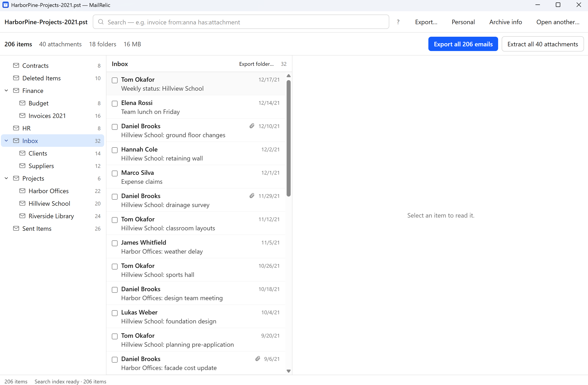Open Archive info

click(506, 22)
